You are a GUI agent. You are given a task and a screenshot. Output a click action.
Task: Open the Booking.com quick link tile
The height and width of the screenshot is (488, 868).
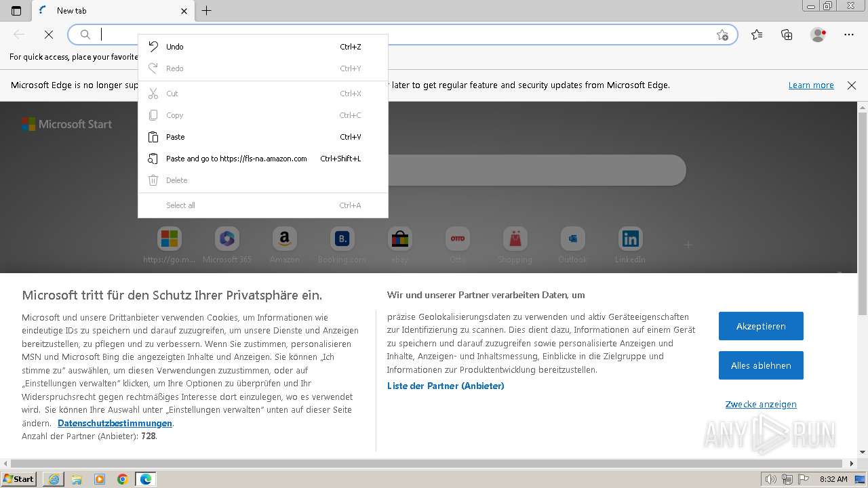pos(342,245)
